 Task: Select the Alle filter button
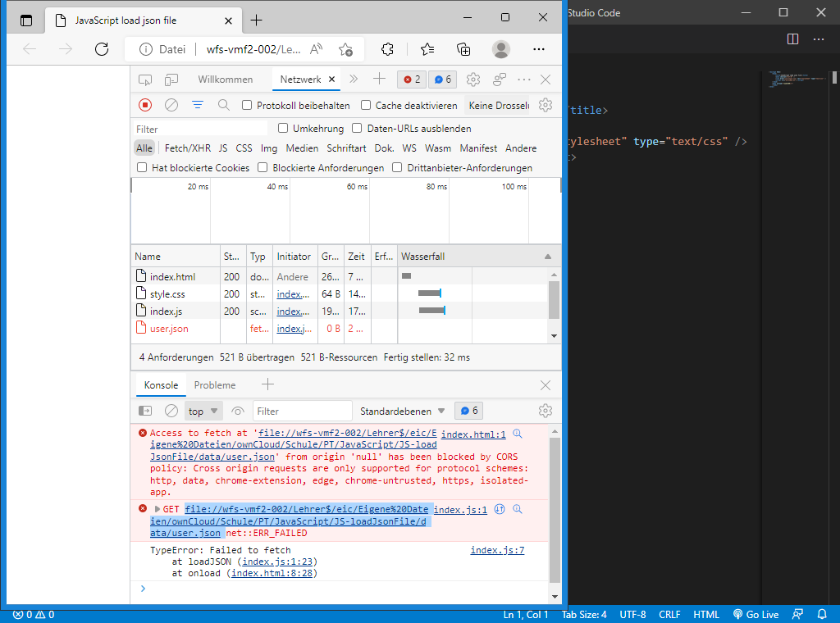tap(144, 148)
